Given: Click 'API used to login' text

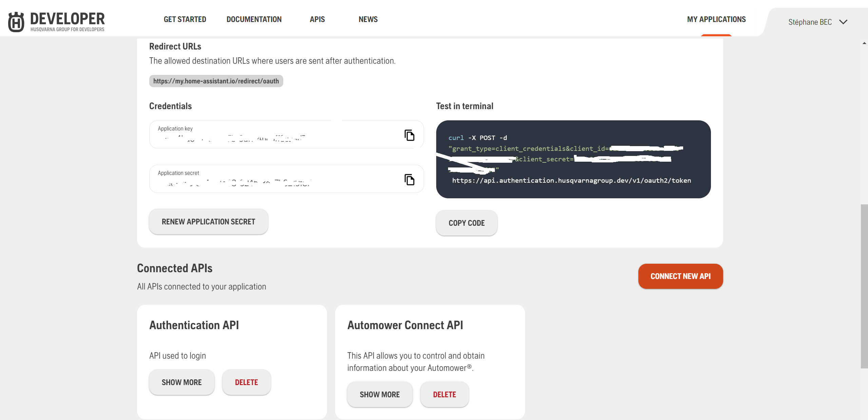Looking at the screenshot, I should (177, 356).
